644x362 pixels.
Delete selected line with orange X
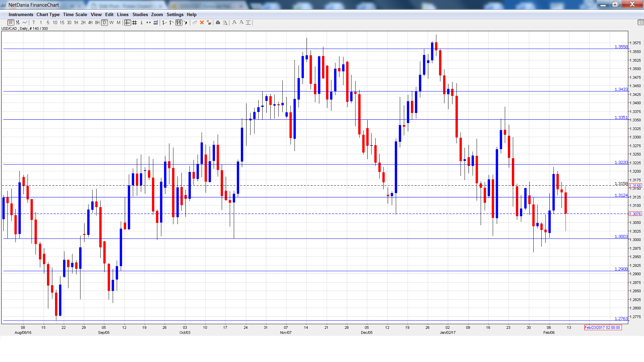coord(202,23)
